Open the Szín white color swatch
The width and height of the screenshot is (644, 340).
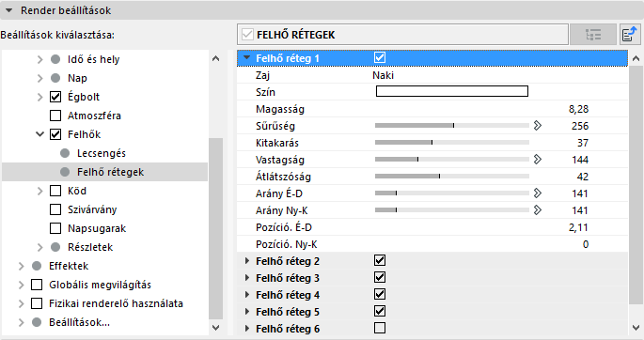click(452, 91)
